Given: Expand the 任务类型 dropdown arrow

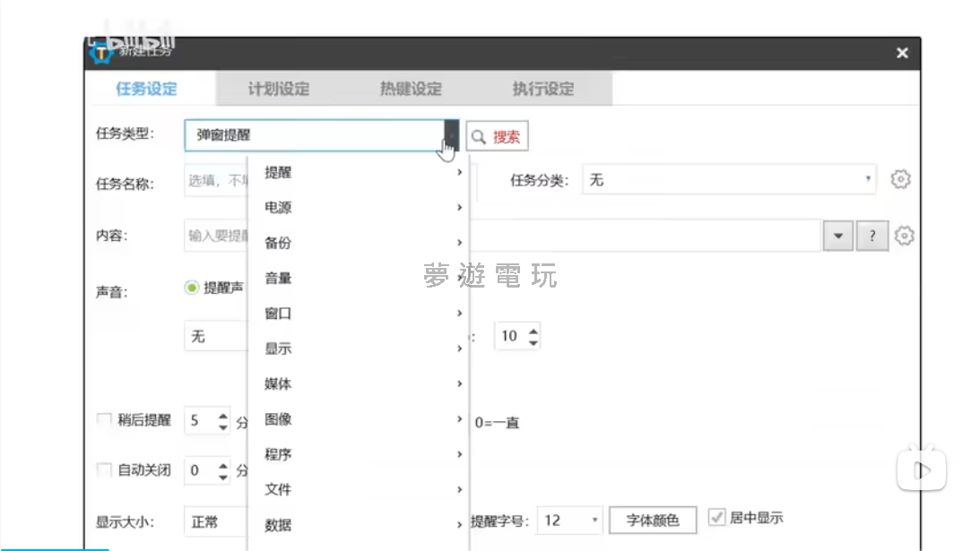Looking at the screenshot, I should pos(452,136).
